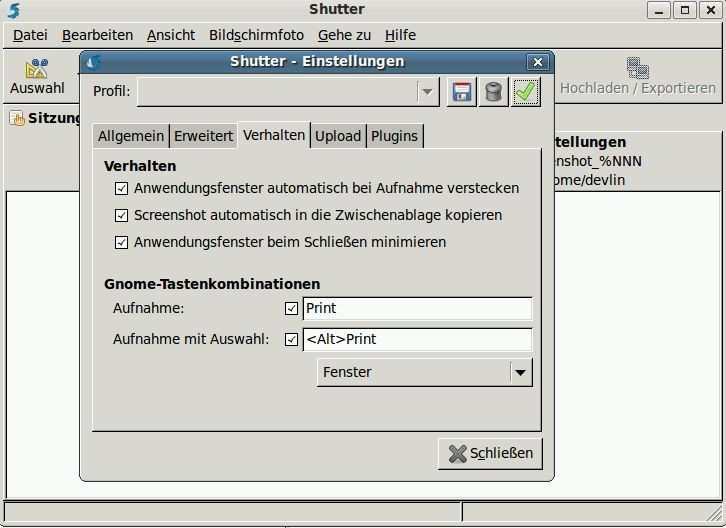726x528 pixels.
Task: Click the Hochladen / Exportieren toolbar icon
Action: (x=638, y=68)
